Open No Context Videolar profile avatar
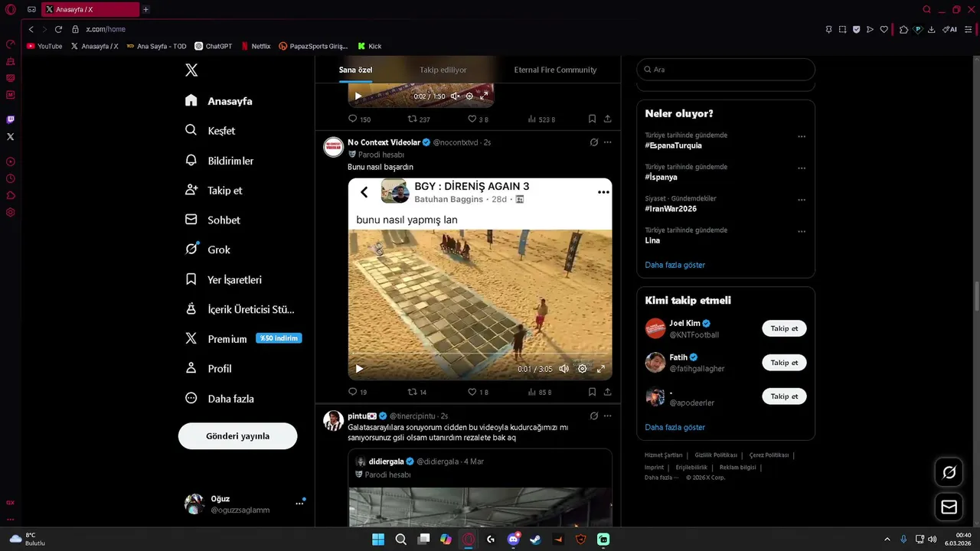The width and height of the screenshot is (980, 551). click(x=333, y=147)
